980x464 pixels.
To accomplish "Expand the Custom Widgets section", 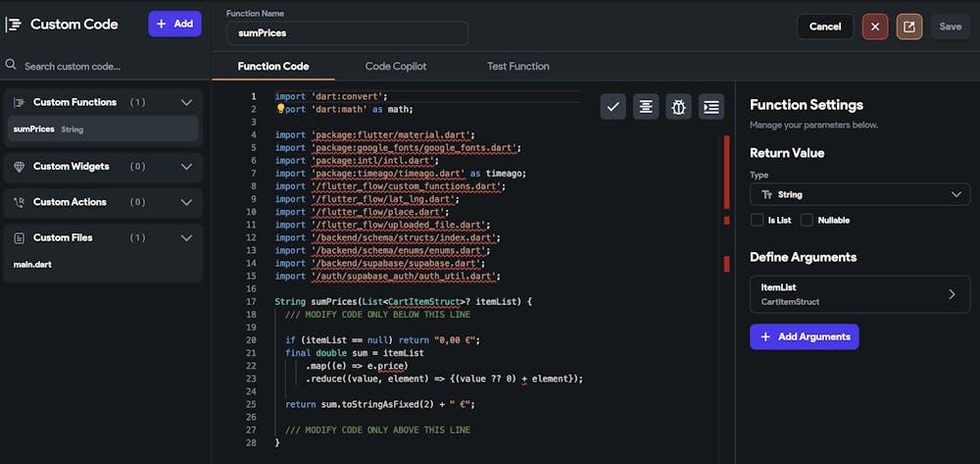I will (x=187, y=167).
